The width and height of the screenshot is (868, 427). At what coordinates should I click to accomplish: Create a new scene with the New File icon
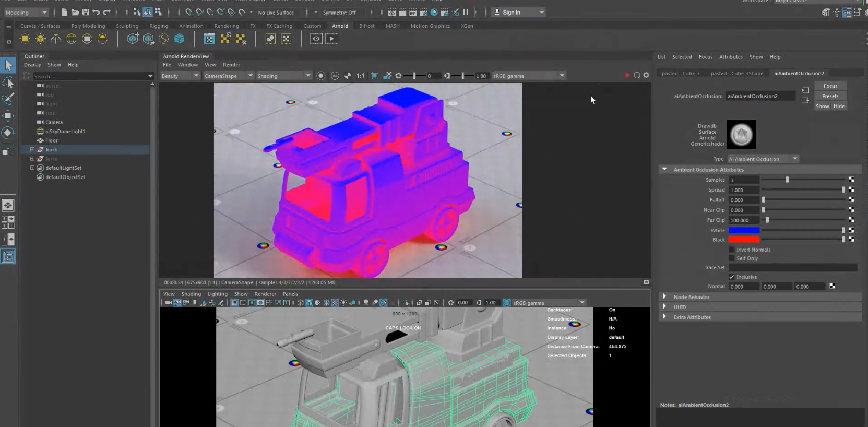[x=65, y=12]
